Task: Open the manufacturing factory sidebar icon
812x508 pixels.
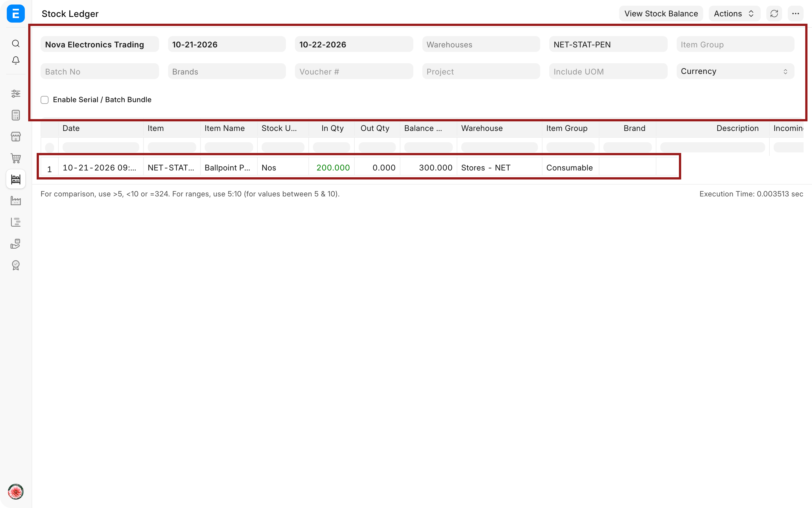Action: coord(16,201)
